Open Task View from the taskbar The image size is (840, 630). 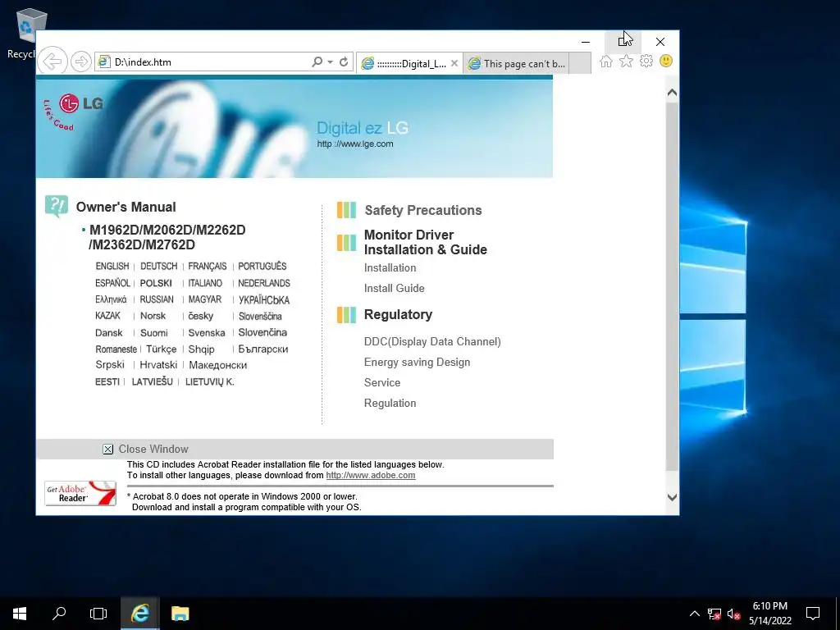pos(98,614)
